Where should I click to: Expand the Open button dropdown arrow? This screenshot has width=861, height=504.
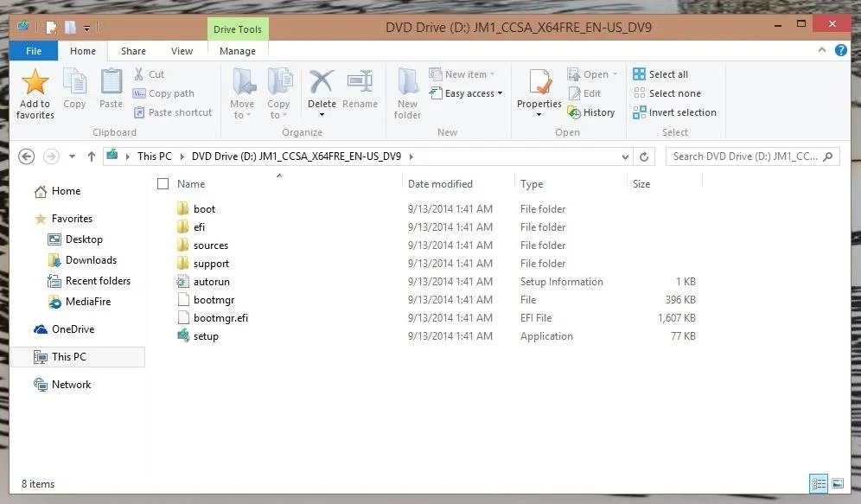[615, 74]
